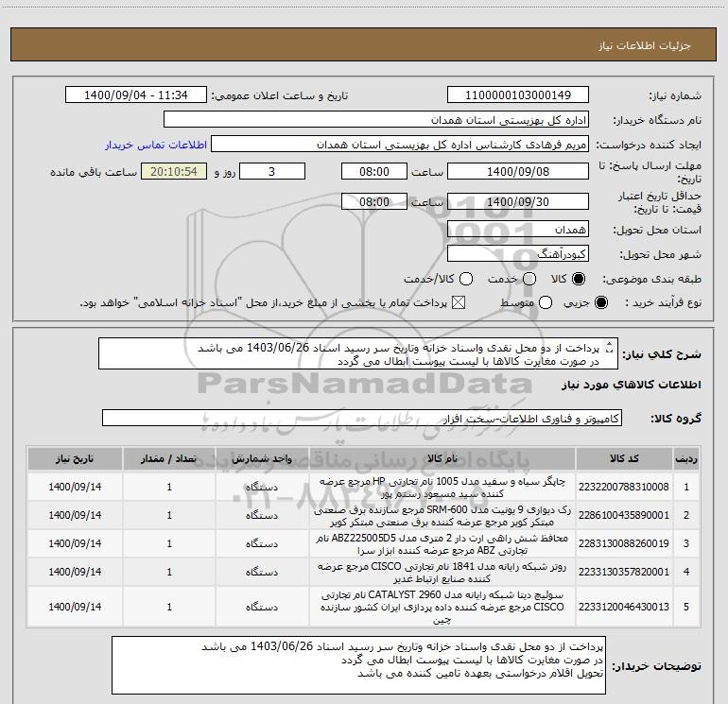Click the HP 1005 printer item name
728x704 pixels.
442,488
